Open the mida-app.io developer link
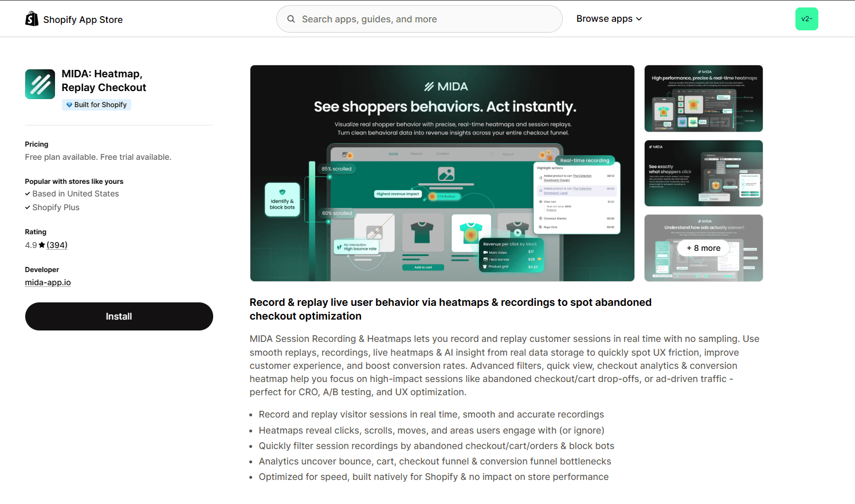The width and height of the screenshot is (855, 504). tap(48, 282)
